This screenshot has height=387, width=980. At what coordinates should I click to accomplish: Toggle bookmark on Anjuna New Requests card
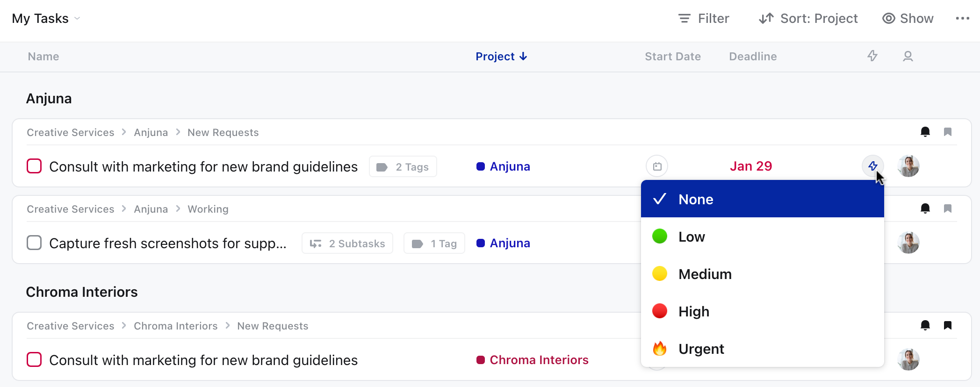[948, 132]
